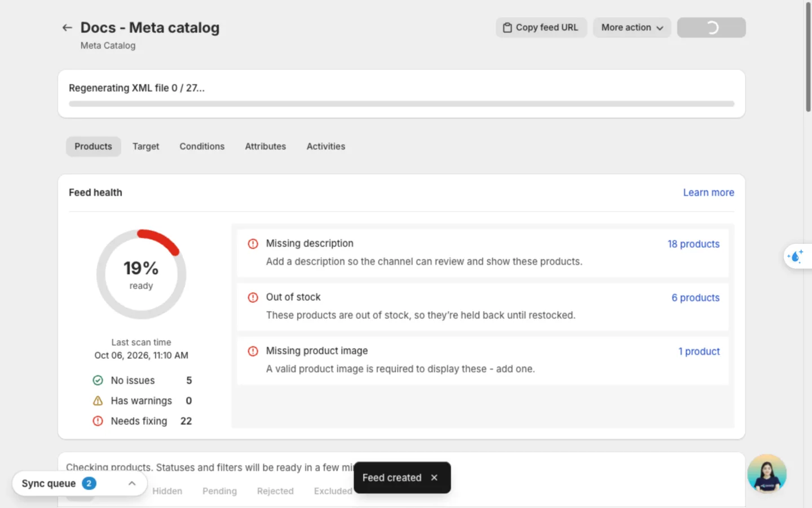Screen dimensions: 812x508
Task: Click the XML regeneration progress bar
Action: coord(401,104)
